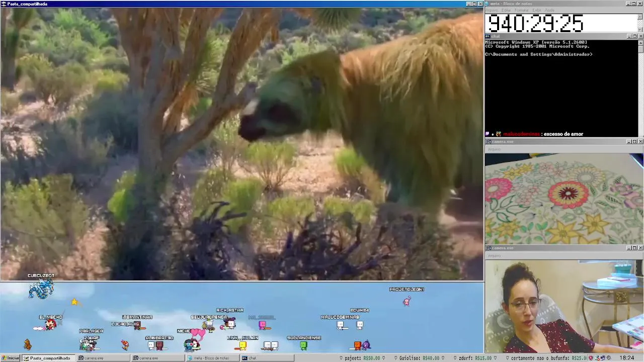Viewport: 644px width, 362px height.
Task: Click the Guioliso: R$40.00 ticker entry
Action: (419, 358)
